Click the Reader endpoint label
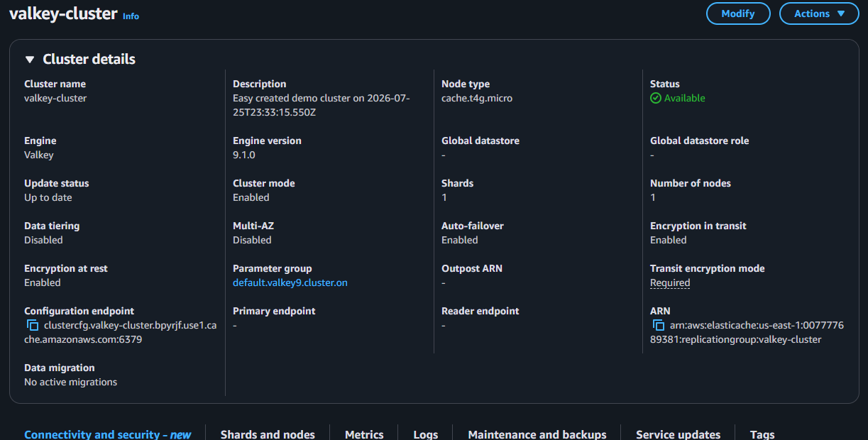 pos(480,311)
